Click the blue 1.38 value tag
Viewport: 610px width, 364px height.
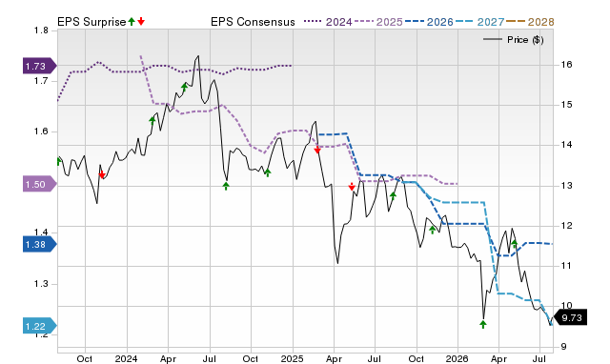coord(40,244)
